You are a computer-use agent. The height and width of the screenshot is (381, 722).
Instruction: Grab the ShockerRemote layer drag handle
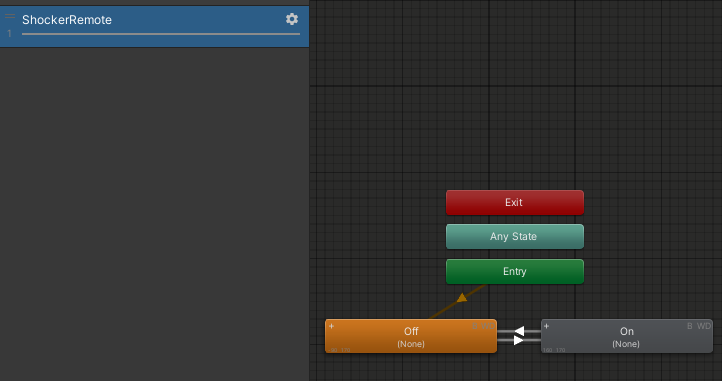(10, 16)
